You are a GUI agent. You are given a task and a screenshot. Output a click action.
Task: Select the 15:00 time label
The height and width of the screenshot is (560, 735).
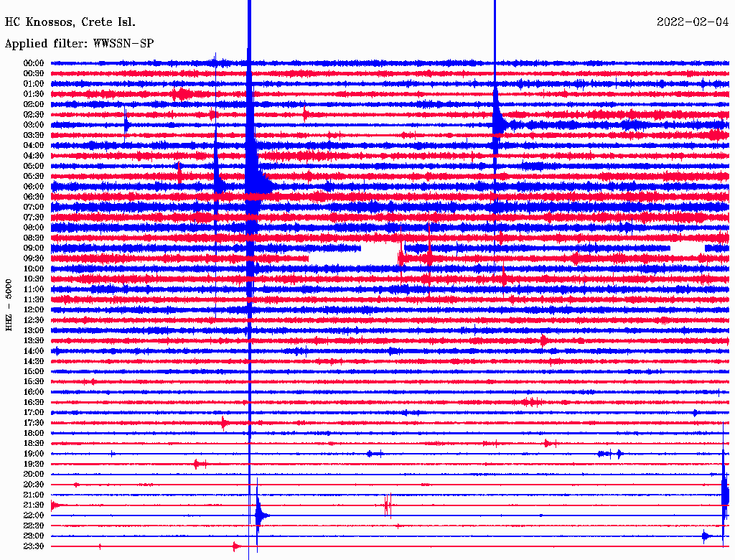(34, 371)
